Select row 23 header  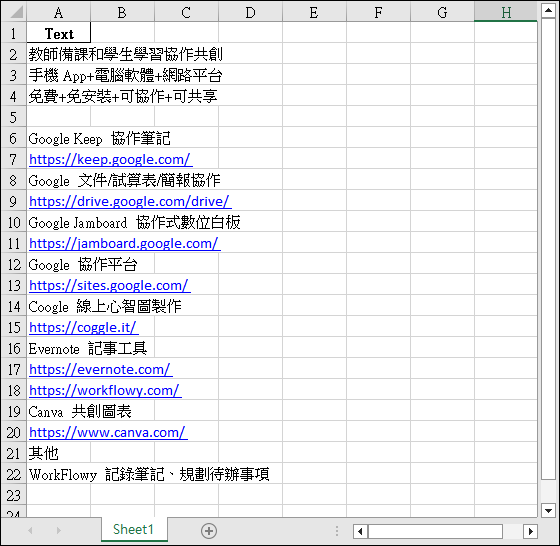[14, 495]
